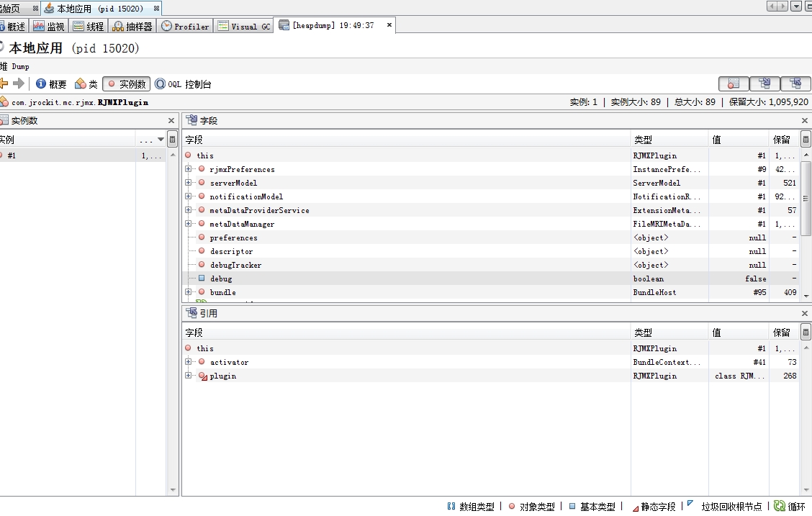Show next document tabs with right scroll arrow
Image resolution: width=812 pixels, height=516 pixels.
point(782,6)
